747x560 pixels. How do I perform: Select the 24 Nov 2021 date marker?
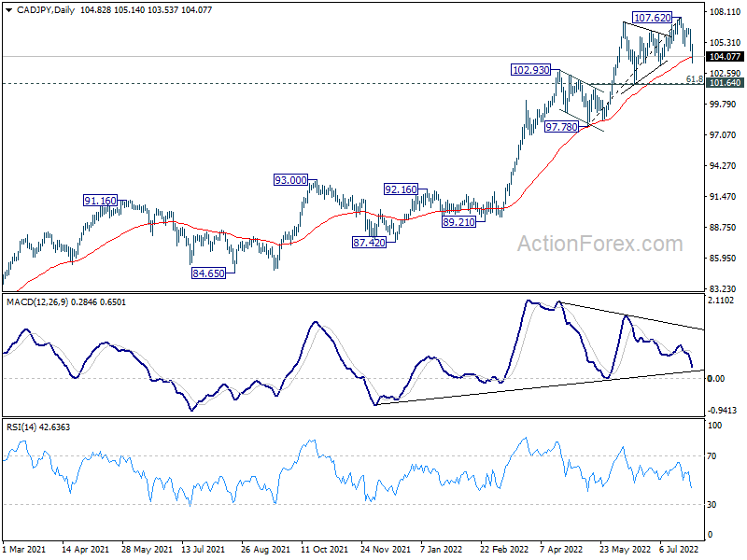click(x=386, y=549)
